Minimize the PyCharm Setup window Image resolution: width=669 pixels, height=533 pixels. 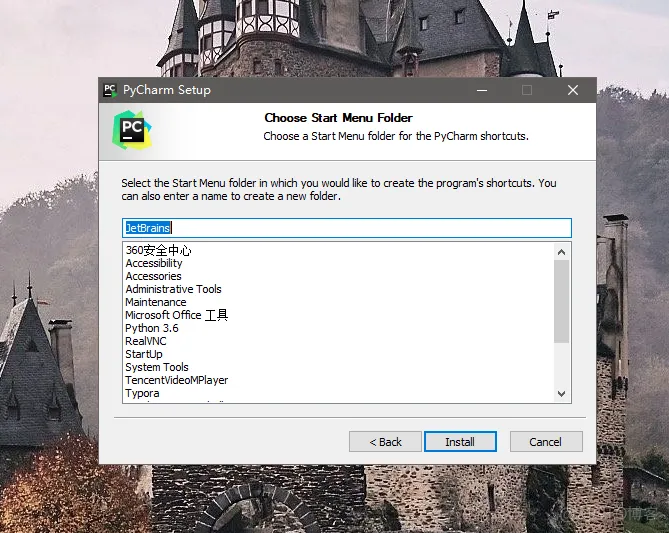click(x=482, y=90)
